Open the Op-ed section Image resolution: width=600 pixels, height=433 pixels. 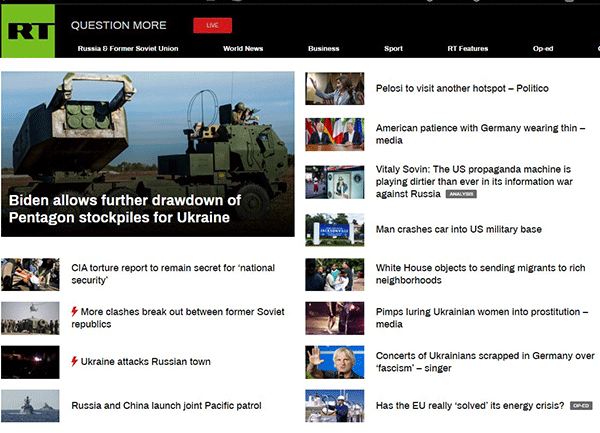[543, 49]
